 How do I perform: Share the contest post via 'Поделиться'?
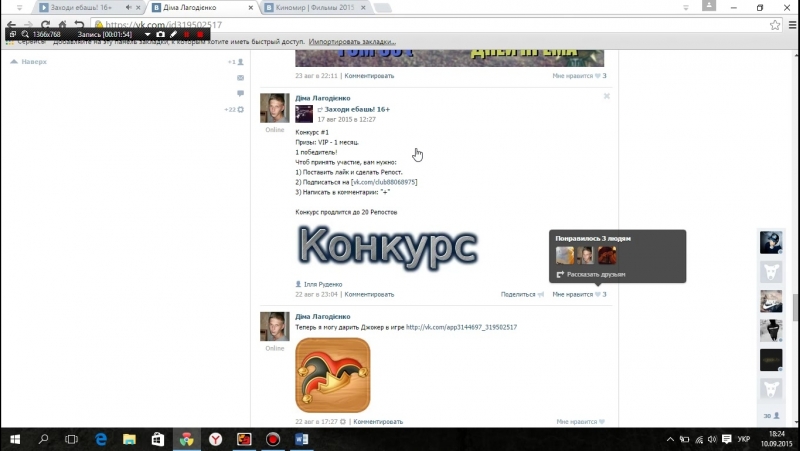click(x=522, y=294)
